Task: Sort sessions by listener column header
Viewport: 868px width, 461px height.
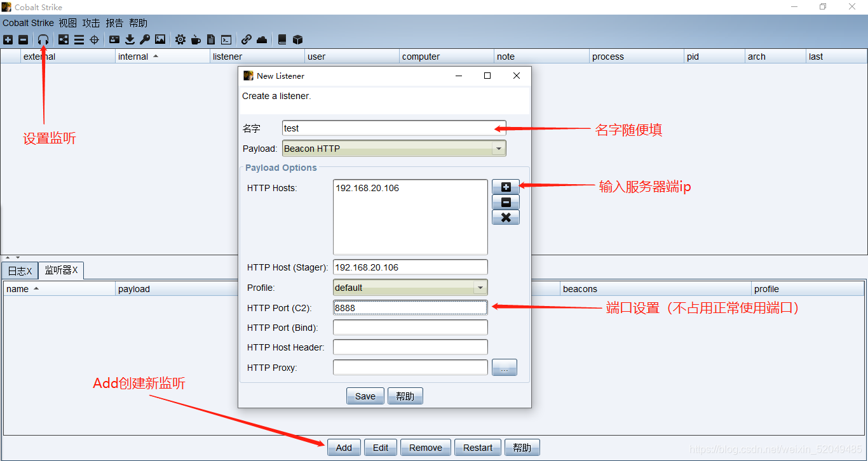Action: pyautogui.click(x=257, y=57)
